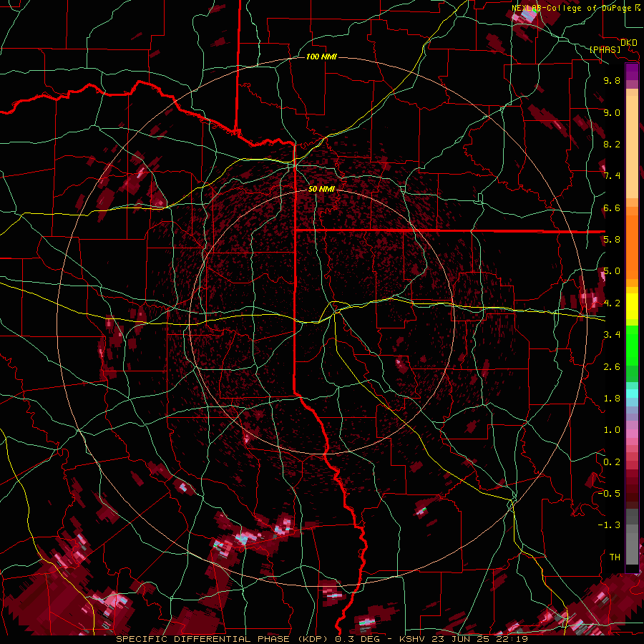Pick the bright green segment beside the 3.4 value
Screen dimensions: 644x644
coord(632,344)
